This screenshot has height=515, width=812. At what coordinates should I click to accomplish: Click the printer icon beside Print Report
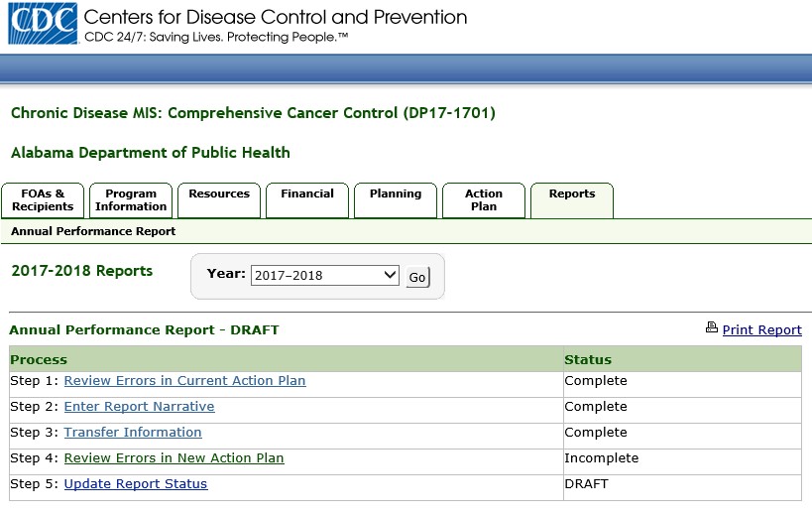pos(711,328)
